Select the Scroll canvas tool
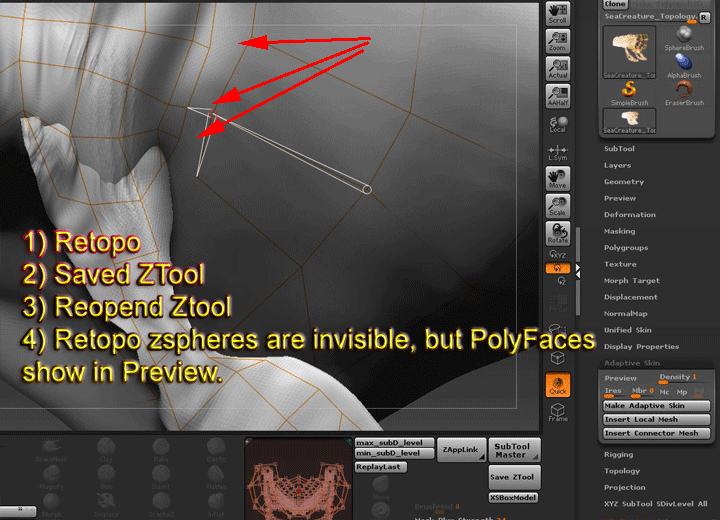Viewport: 720px width, 520px height. (x=558, y=14)
